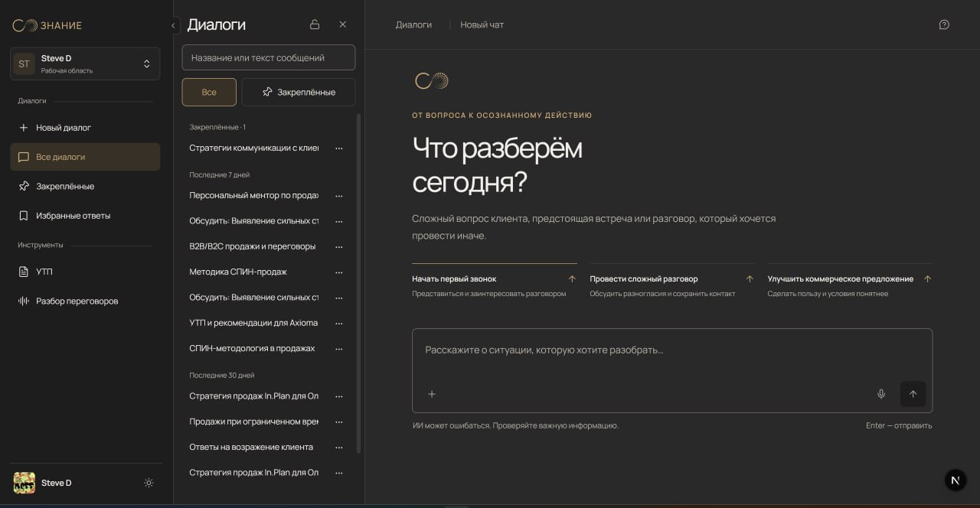Start a new dialog via Новый диалог
Image resolution: width=980 pixels, height=508 pixels.
[x=85, y=128]
